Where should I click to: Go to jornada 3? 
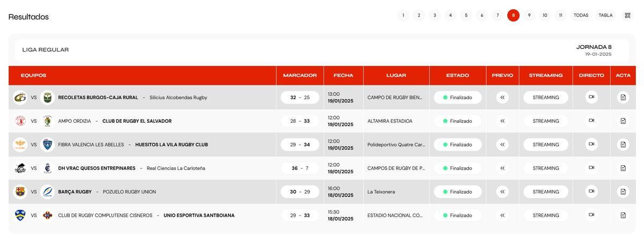pos(435,16)
